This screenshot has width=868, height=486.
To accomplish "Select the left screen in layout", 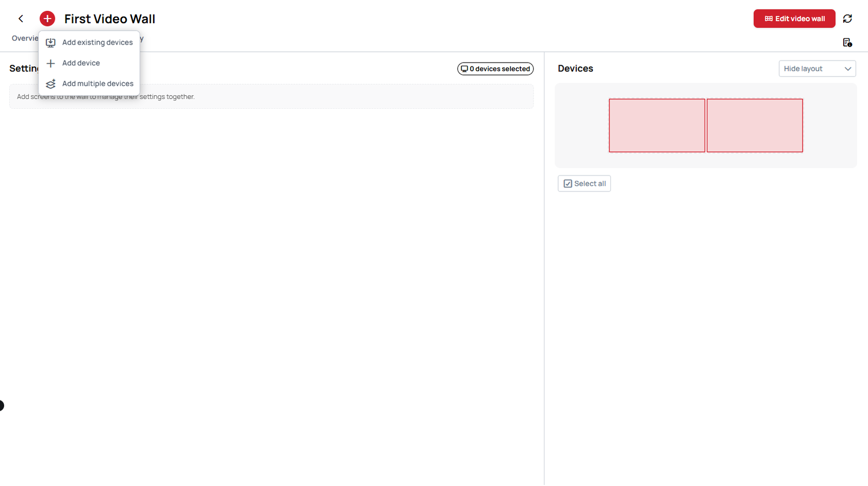I will [x=657, y=126].
